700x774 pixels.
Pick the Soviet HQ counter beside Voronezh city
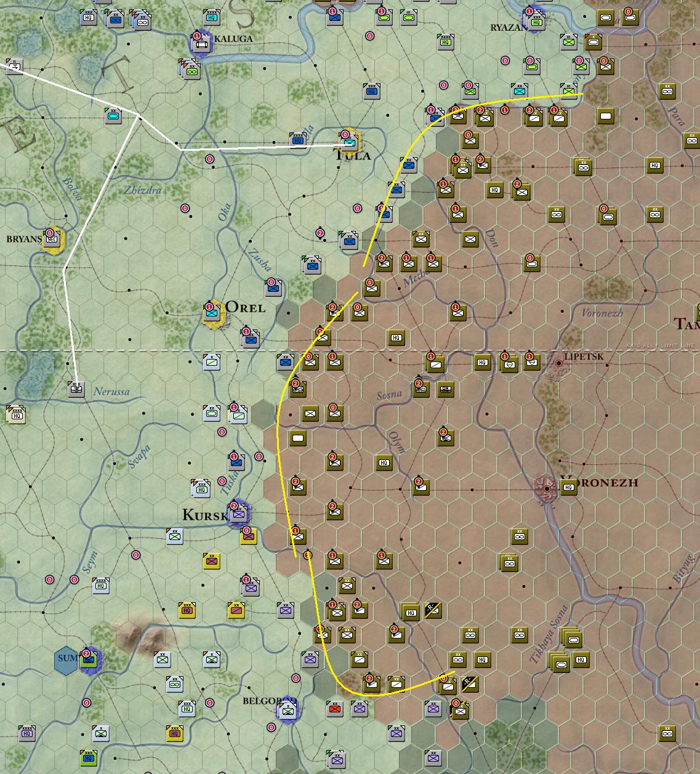tap(568, 486)
